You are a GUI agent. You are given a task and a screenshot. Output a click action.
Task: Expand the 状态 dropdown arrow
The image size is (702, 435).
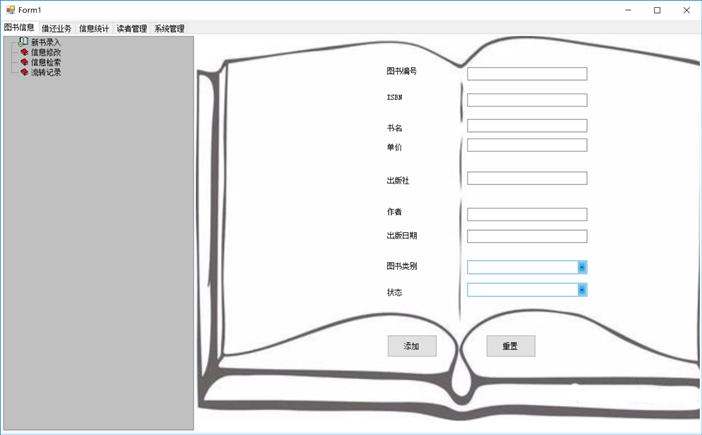[x=582, y=290]
